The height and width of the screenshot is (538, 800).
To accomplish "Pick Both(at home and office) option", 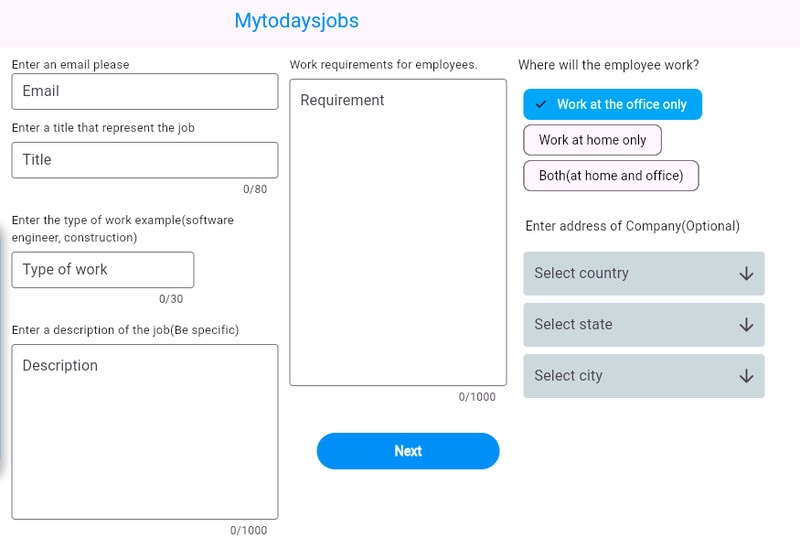I will pos(611,176).
